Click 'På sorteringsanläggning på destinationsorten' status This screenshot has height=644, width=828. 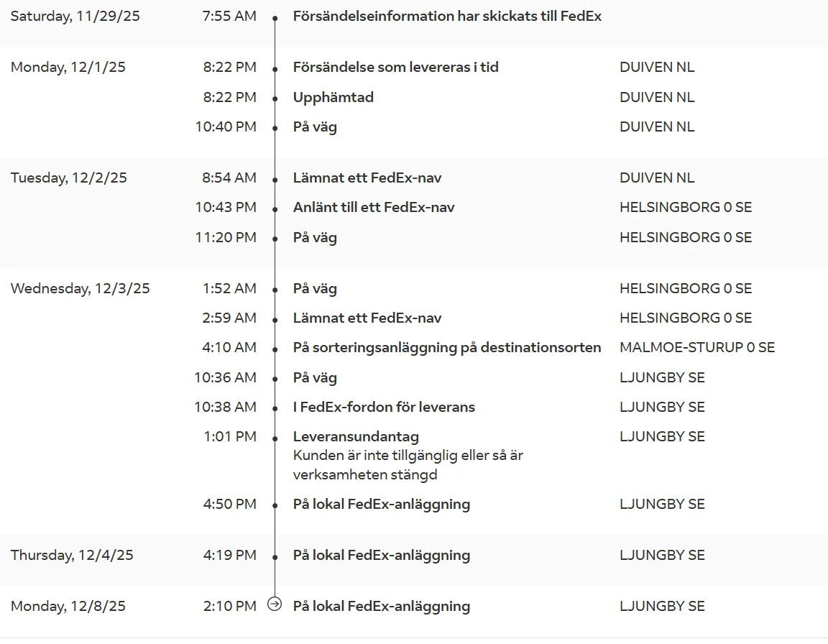(x=447, y=347)
